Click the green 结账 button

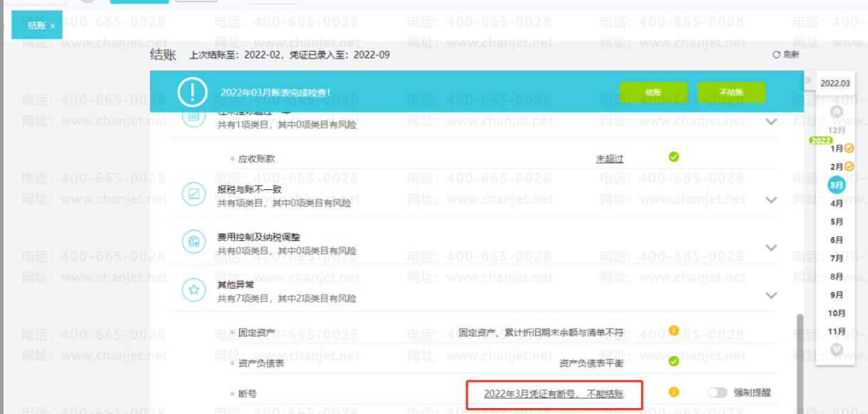pos(653,92)
